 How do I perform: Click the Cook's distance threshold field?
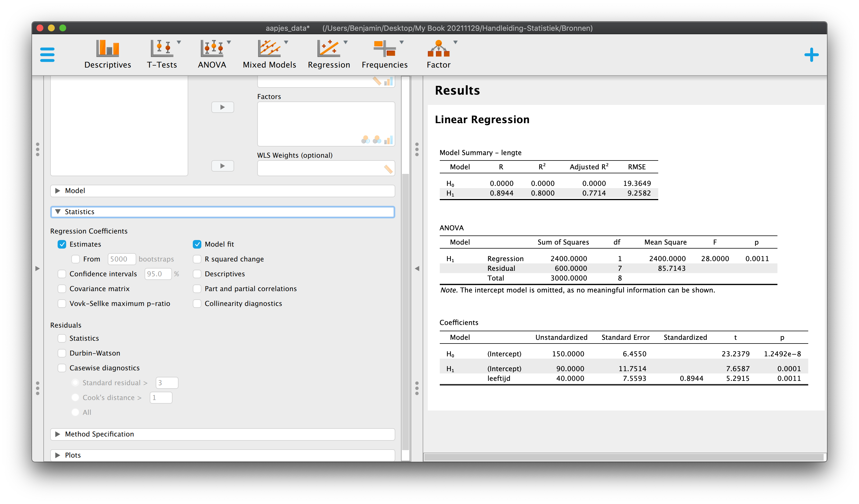pos(161,398)
